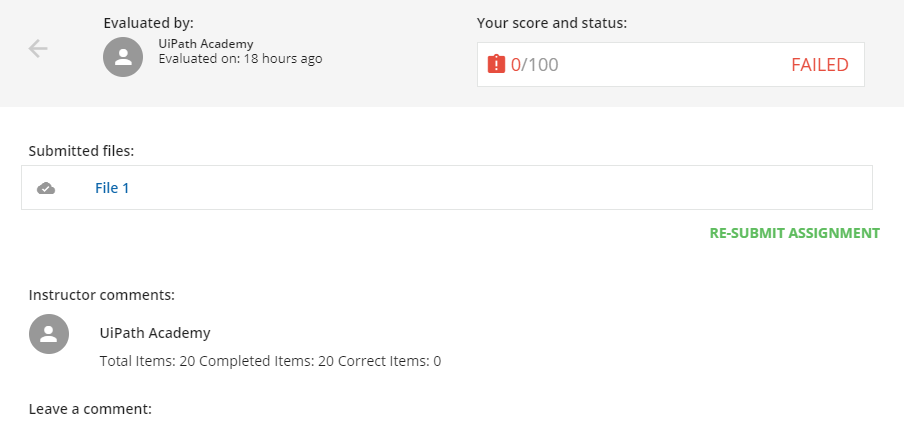Viewport: 904px width, 442px height.
Task: Open the File 1 submitted file link
Action: (x=112, y=188)
